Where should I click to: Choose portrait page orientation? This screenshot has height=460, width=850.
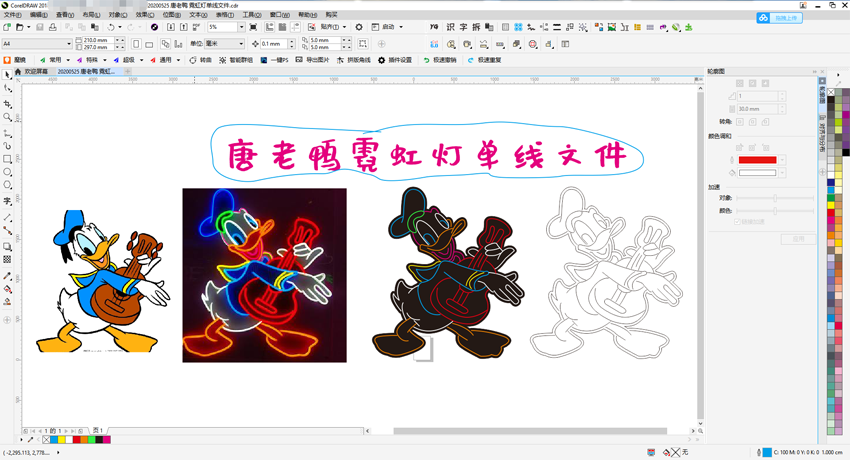pos(136,44)
